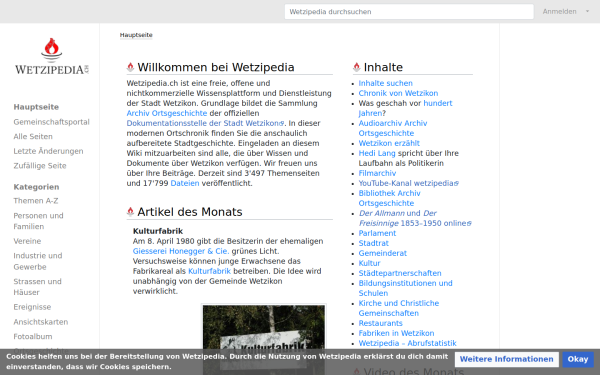
Task: Open Vereine category
Action: (x=27, y=241)
